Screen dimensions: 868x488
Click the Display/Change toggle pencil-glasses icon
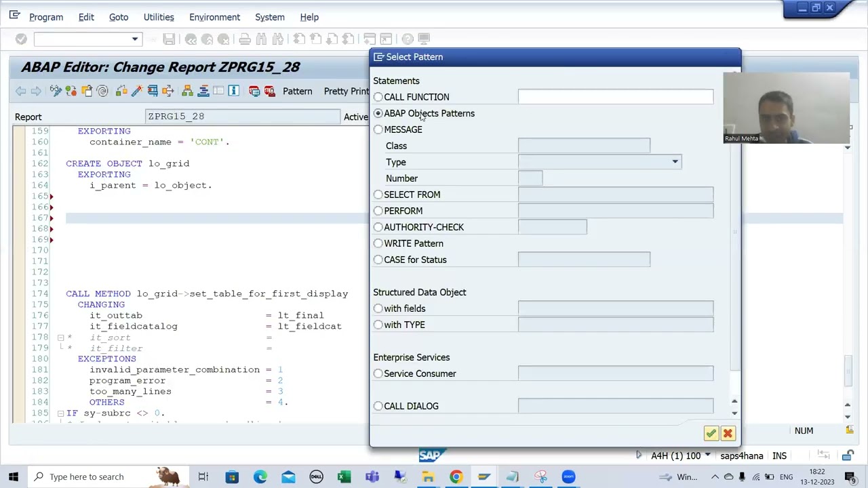(55, 91)
